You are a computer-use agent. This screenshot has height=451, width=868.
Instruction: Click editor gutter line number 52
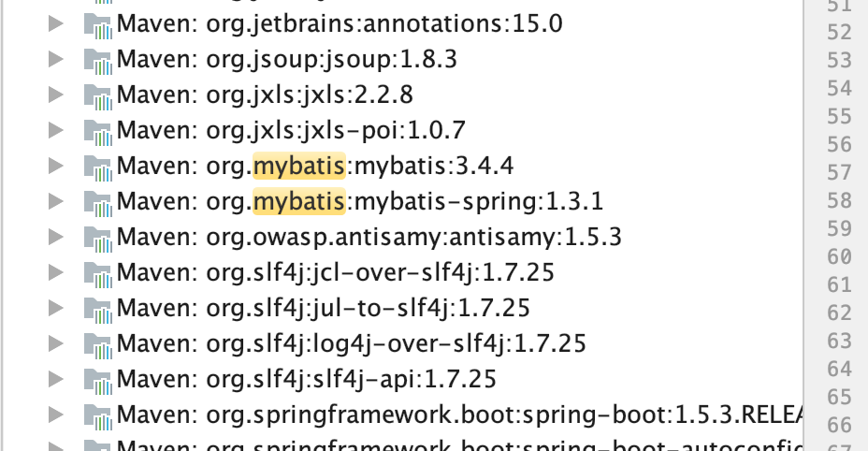[x=839, y=32]
